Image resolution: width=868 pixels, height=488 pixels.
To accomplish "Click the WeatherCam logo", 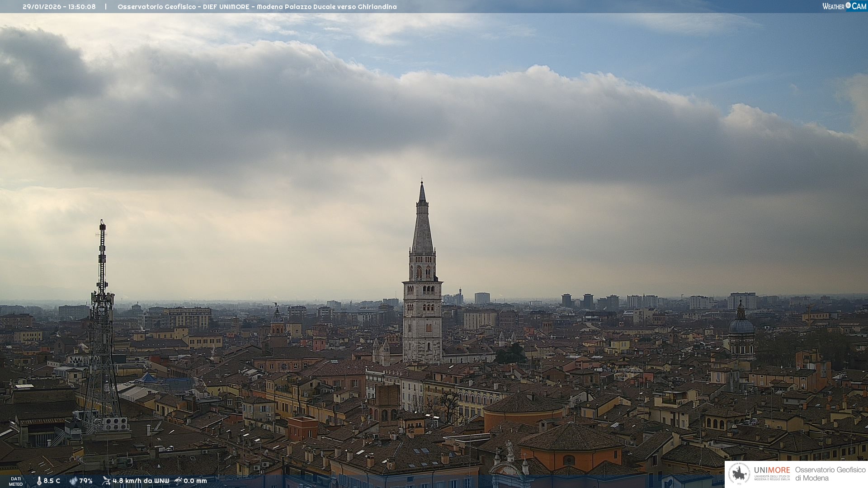I will click(844, 6).
